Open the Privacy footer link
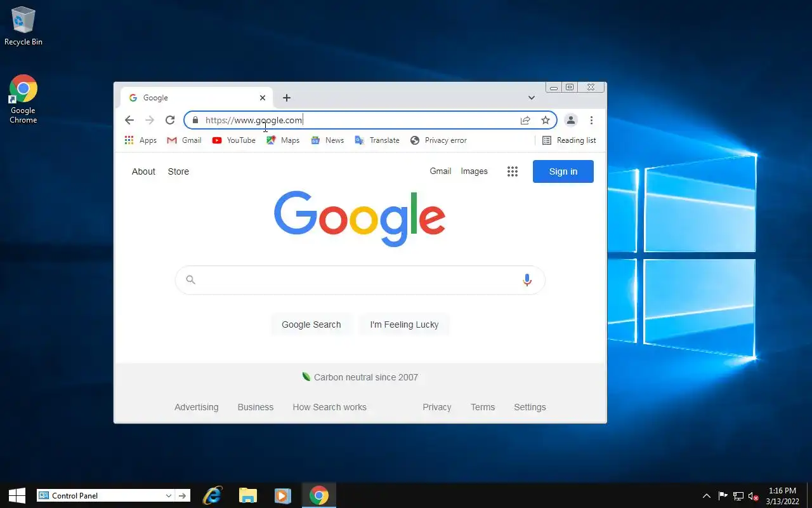 [x=437, y=407]
